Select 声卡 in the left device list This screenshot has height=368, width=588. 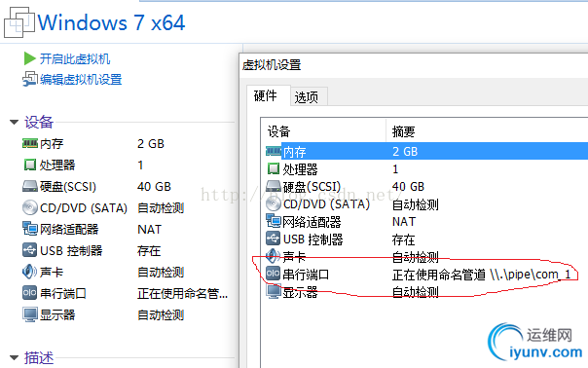pyautogui.click(x=52, y=272)
